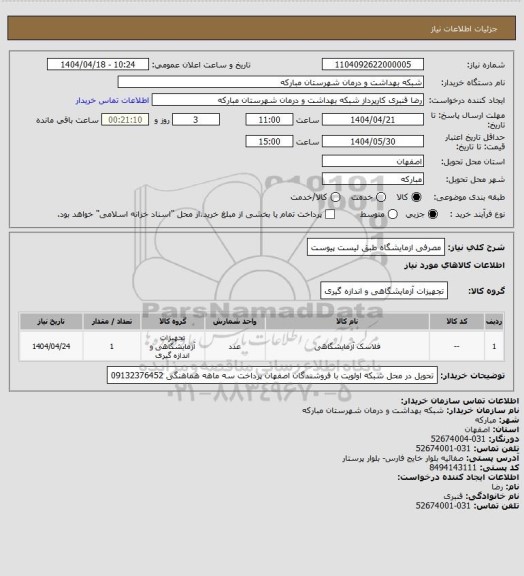Click the buyer notes field with phone number
The height and width of the screenshot is (576, 524).
pos(272,375)
